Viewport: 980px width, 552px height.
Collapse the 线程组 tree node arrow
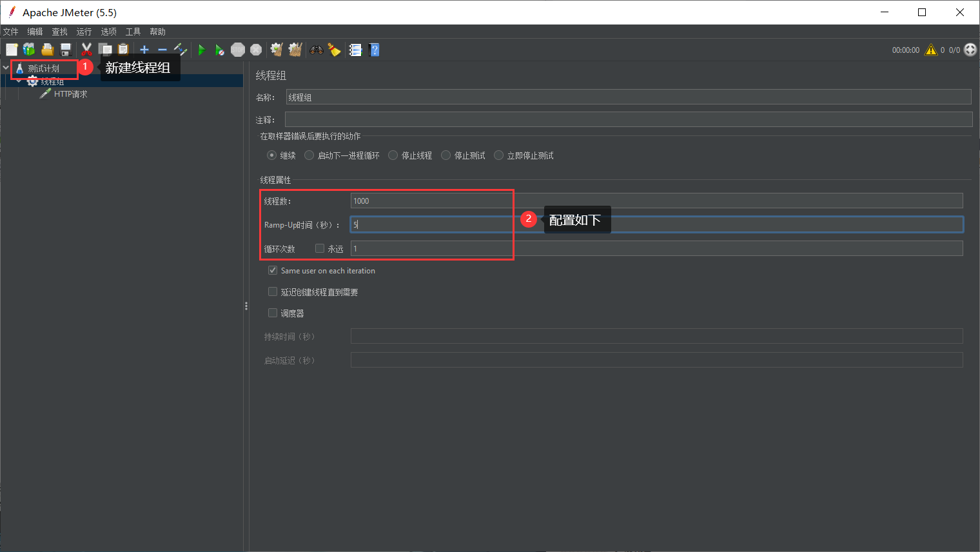tap(19, 81)
